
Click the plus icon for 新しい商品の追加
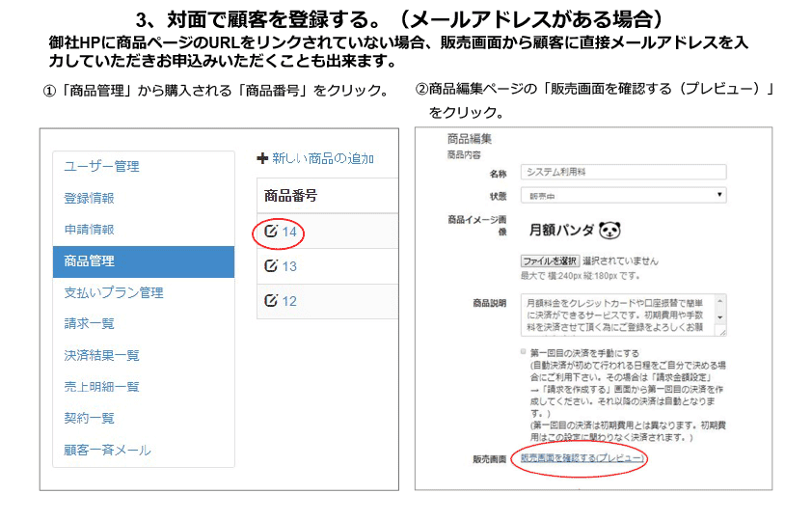tap(262, 158)
